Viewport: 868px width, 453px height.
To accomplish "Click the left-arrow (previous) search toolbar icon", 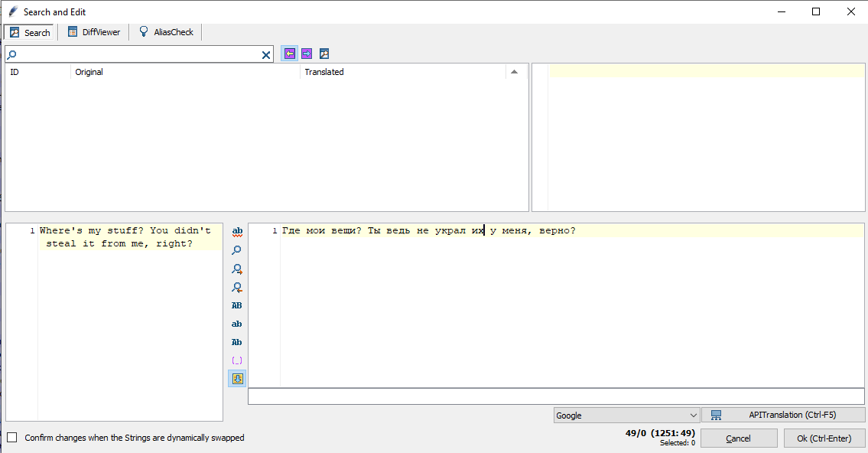I will coord(290,54).
